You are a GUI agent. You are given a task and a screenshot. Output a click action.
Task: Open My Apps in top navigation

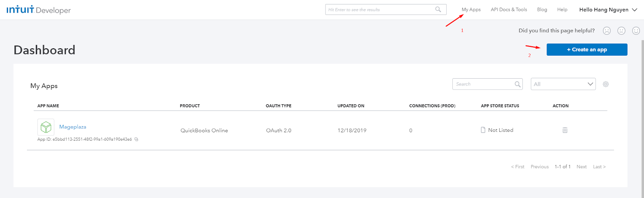[x=471, y=10]
